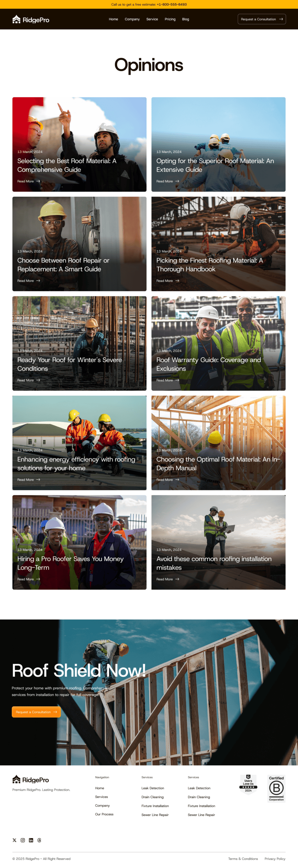Read More on Hiring a Pro Roofer article
This screenshot has width=298, height=868.
29,579
